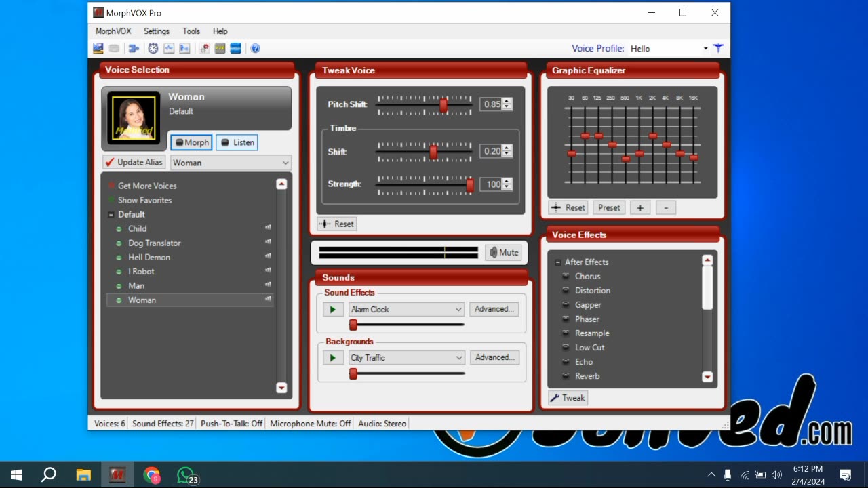Click the signal bars icon beside Woman
The height and width of the screenshot is (488, 868).
click(x=268, y=299)
